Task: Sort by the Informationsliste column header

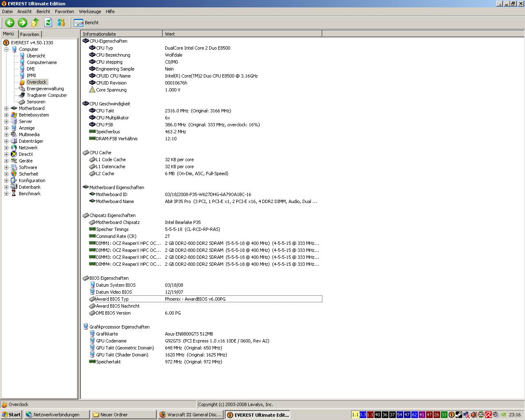Action: [122, 34]
